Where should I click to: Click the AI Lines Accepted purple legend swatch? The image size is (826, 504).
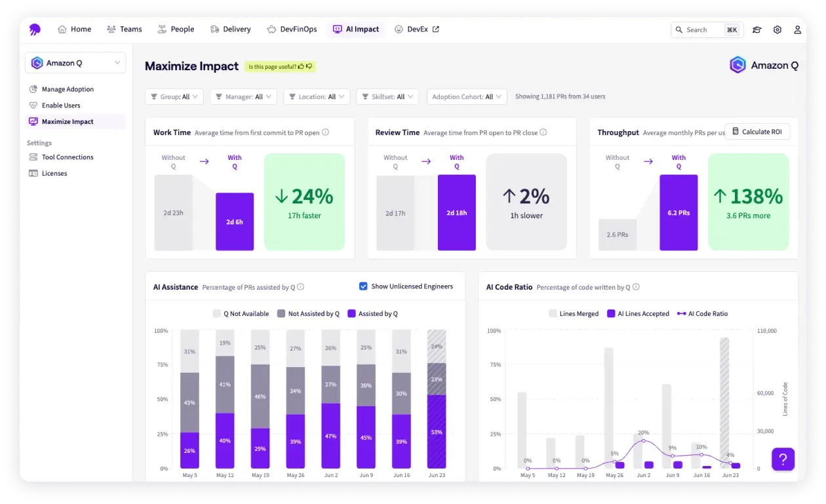coord(611,314)
